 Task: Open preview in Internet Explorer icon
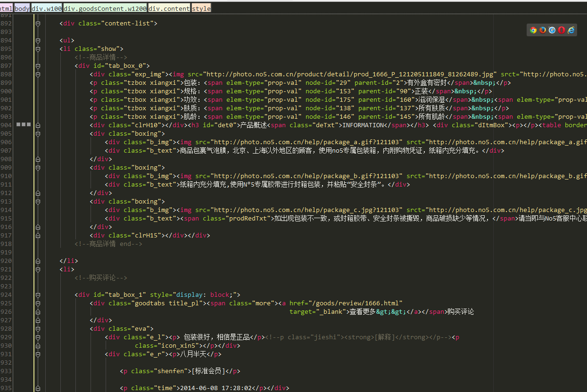[x=571, y=30]
